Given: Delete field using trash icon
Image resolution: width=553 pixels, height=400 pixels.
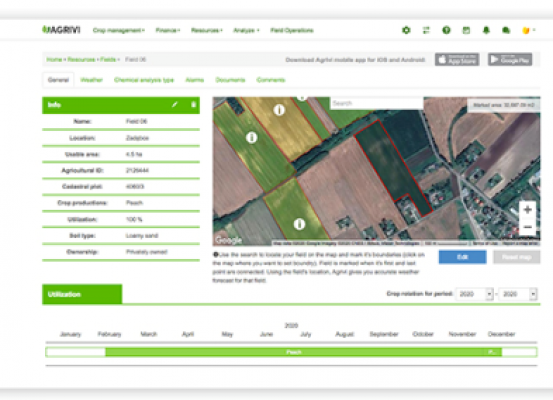Looking at the screenshot, I should point(194,105).
